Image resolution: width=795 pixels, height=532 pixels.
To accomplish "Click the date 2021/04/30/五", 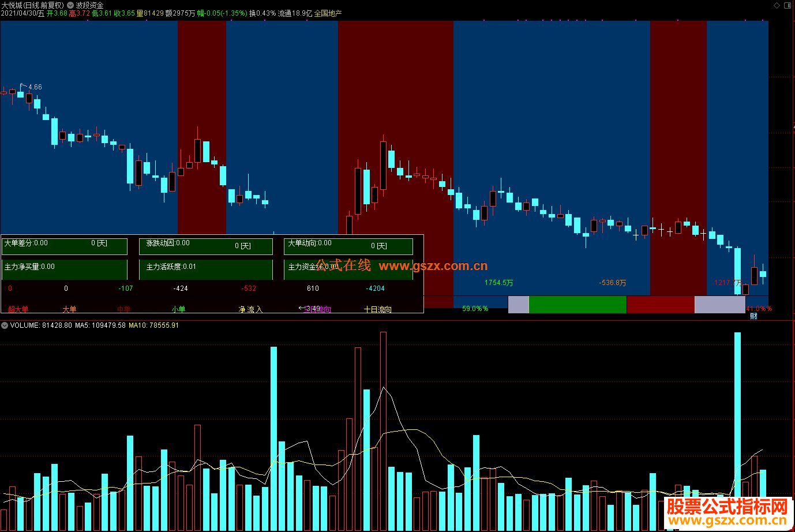I will click(x=23, y=13).
